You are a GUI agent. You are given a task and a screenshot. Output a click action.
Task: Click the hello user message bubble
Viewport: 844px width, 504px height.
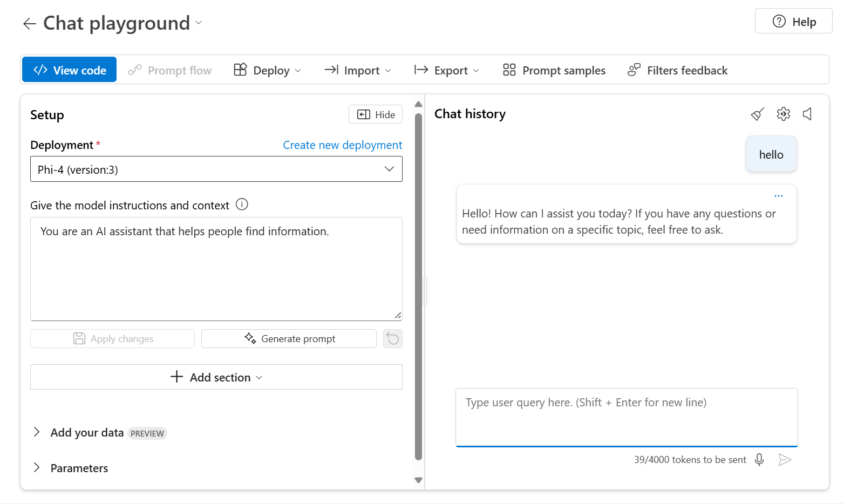[x=771, y=154]
